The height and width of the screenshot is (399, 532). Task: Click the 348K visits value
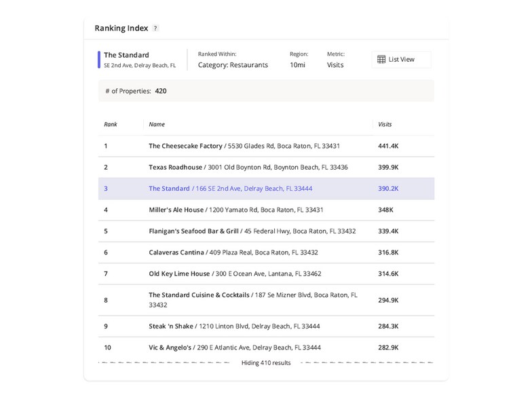[385, 210]
